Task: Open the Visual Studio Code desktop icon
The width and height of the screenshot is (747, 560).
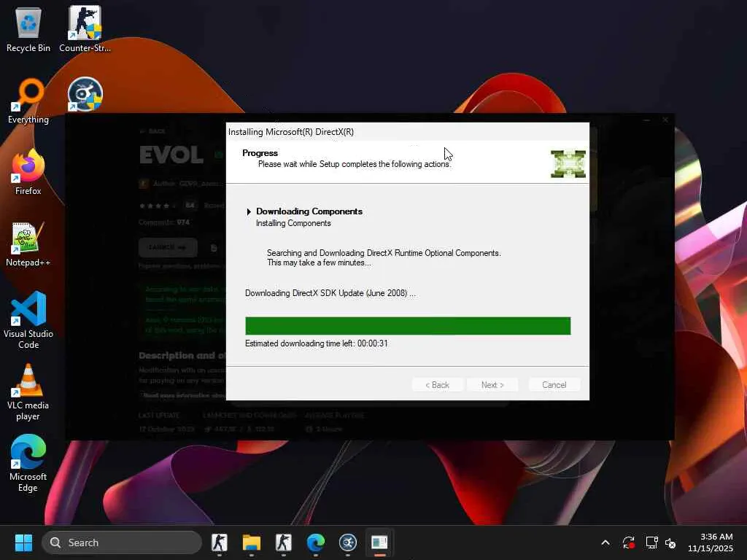Action: pyautogui.click(x=28, y=320)
